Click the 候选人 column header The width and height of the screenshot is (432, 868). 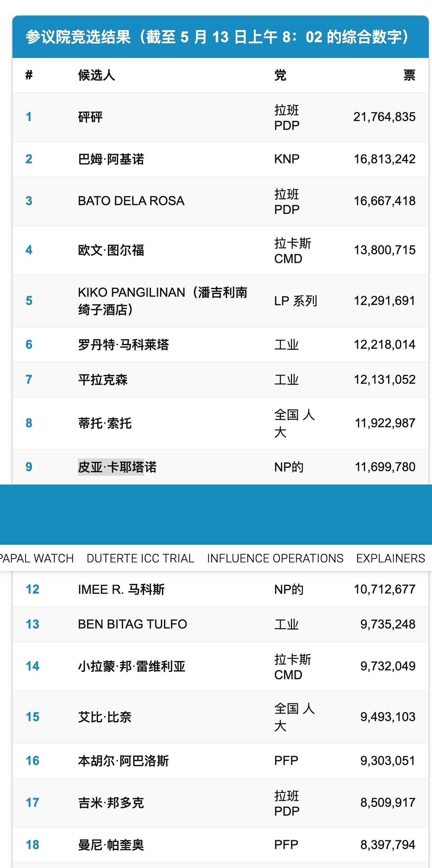(x=97, y=75)
